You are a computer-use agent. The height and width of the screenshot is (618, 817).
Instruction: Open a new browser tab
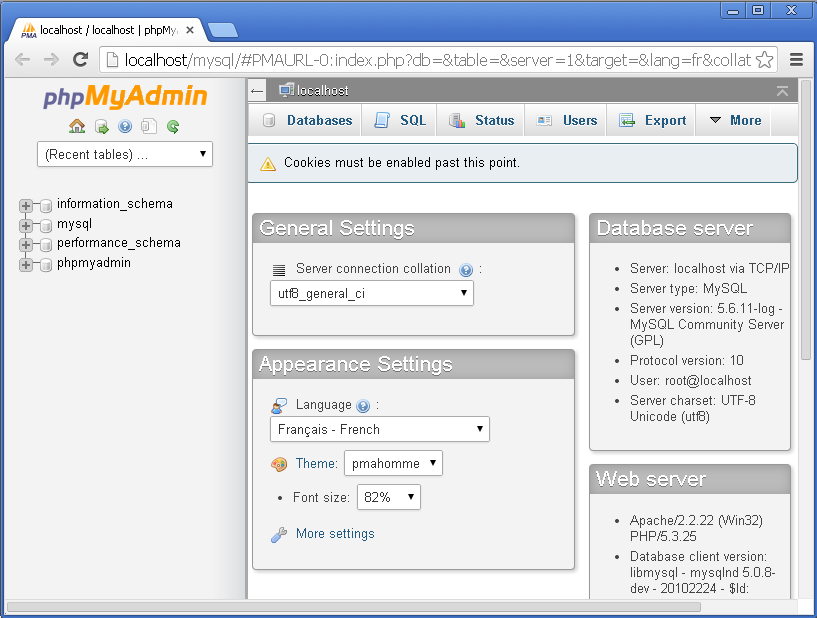point(222,30)
